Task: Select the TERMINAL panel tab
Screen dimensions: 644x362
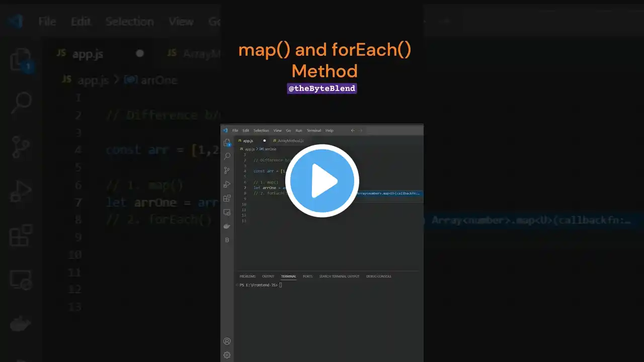Action: (289, 276)
